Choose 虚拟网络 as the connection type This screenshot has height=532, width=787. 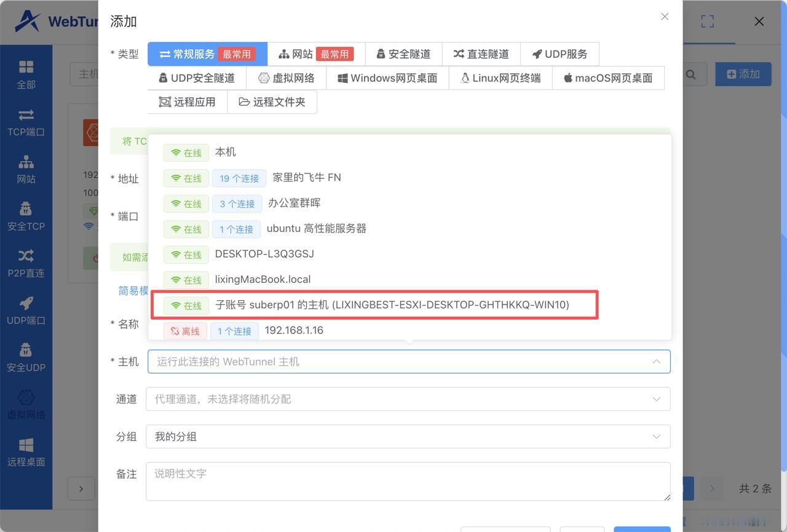(x=287, y=78)
